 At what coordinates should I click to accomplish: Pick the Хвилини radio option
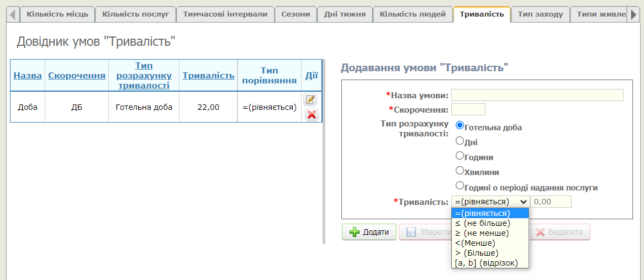pos(460,171)
